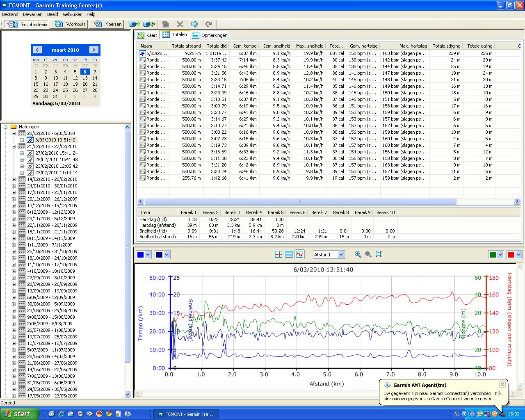Click the grayed redo arrow icon

tap(208, 24)
